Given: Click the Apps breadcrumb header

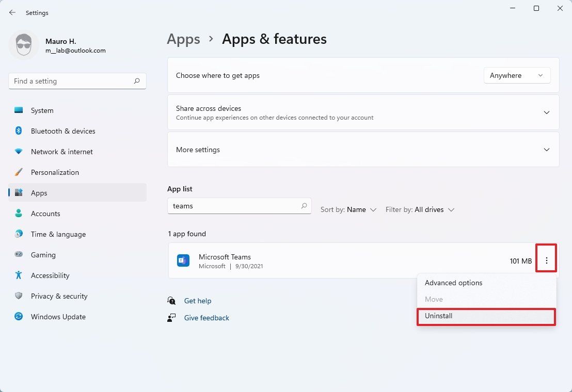Looking at the screenshot, I should tap(183, 39).
